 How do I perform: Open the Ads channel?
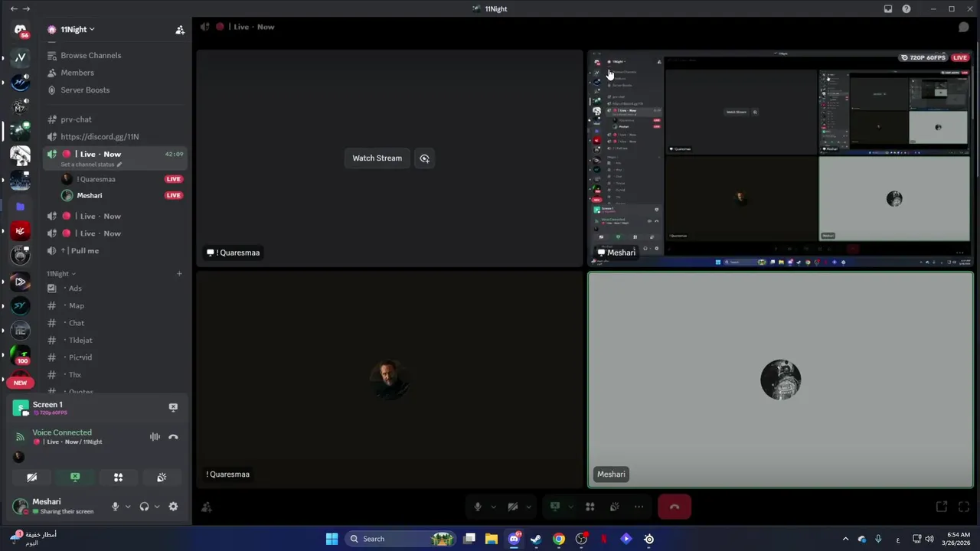75,289
